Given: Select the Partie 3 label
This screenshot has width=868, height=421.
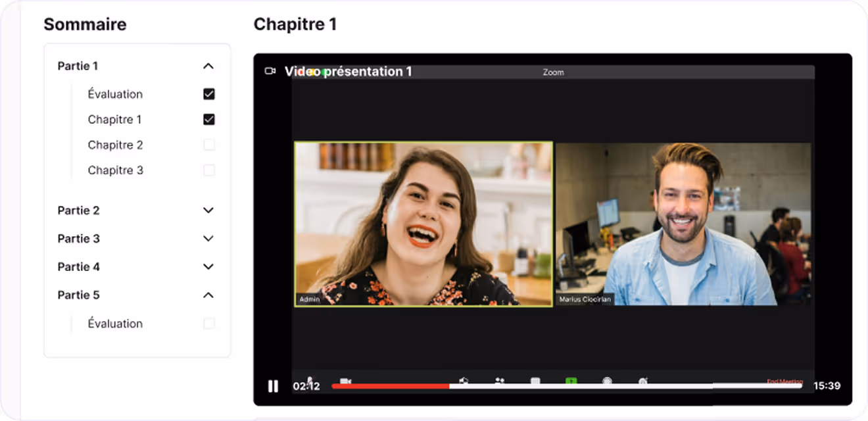Looking at the screenshot, I should coord(78,239).
